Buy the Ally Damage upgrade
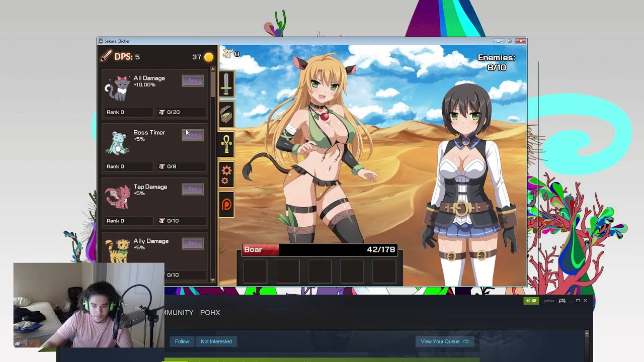The height and width of the screenshot is (362, 644). (x=193, y=243)
